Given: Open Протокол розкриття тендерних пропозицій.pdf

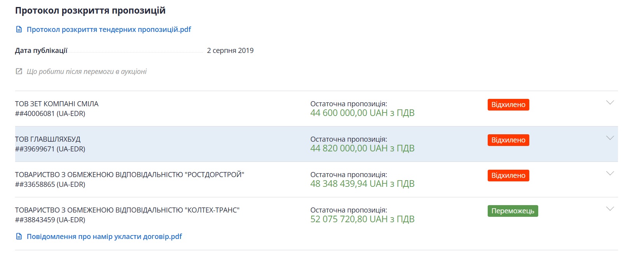Looking at the screenshot, I should point(108,29).
